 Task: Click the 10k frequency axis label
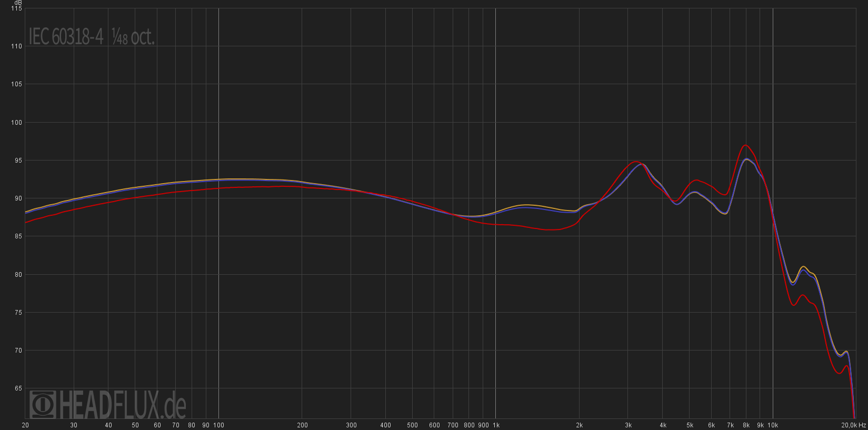coord(773,425)
